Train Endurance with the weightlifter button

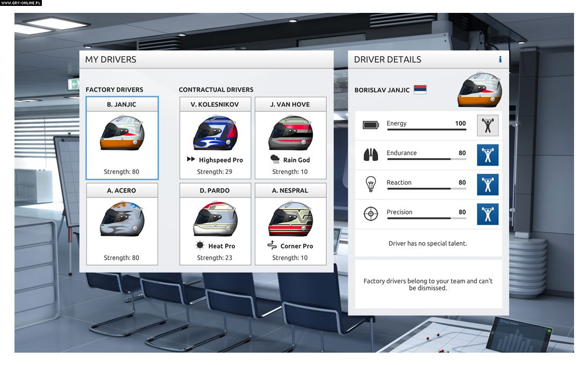[x=488, y=155]
